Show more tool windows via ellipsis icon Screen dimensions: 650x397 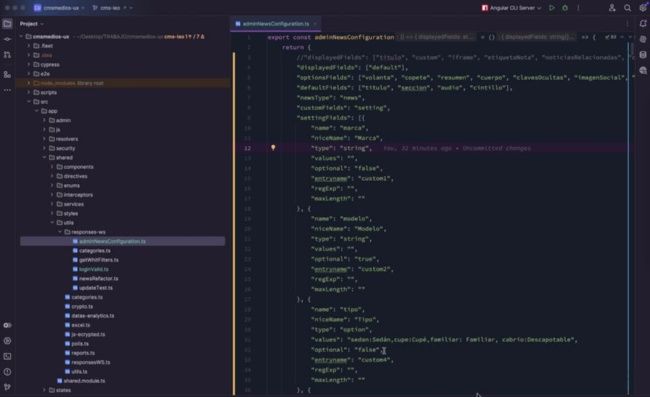7,90
